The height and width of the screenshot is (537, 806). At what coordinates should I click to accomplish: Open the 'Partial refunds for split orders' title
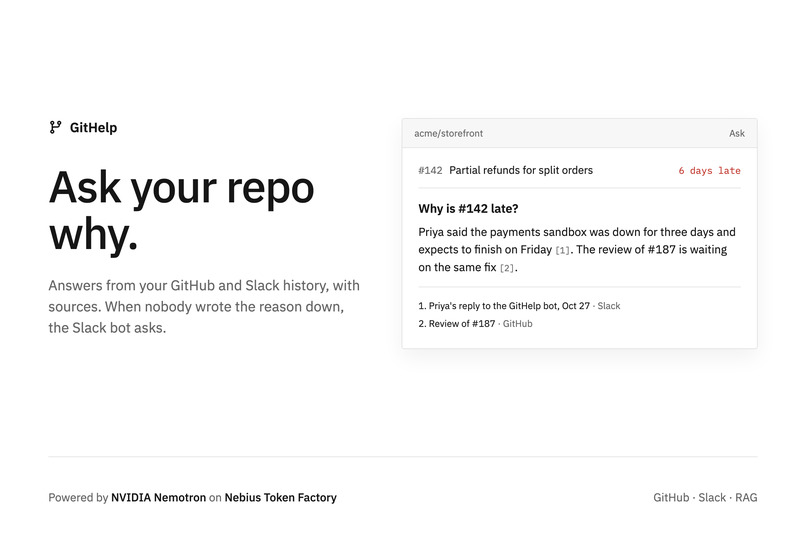click(x=521, y=170)
